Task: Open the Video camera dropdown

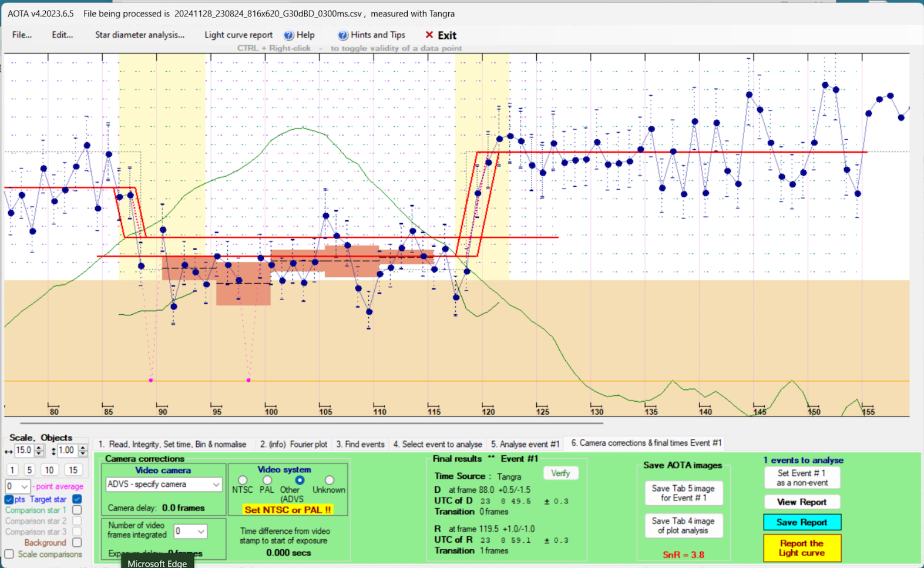Action: [x=164, y=485]
